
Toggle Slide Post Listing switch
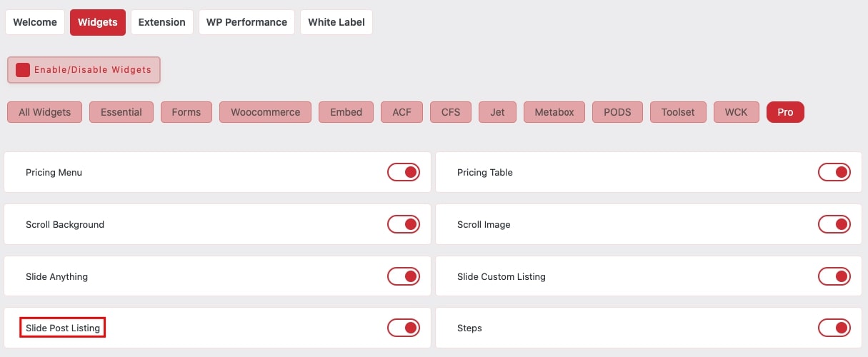pyautogui.click(x=404, y=328)
